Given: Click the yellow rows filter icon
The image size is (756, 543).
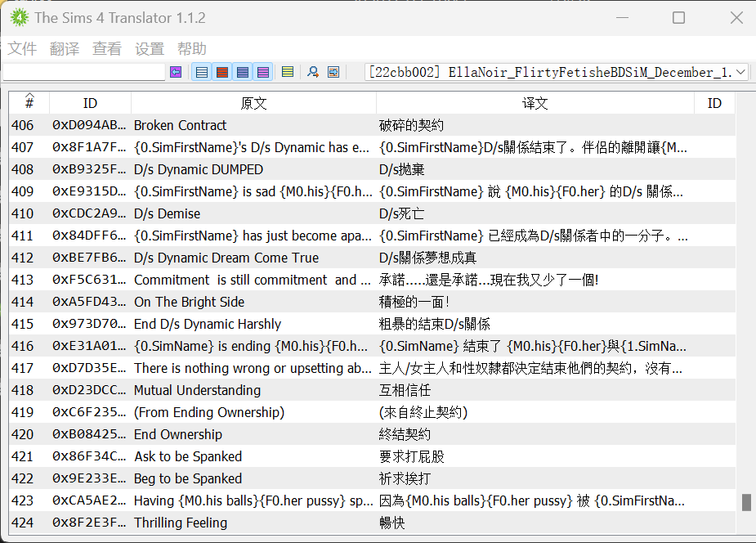Looking at the screenshot, I should pos(288,72).
